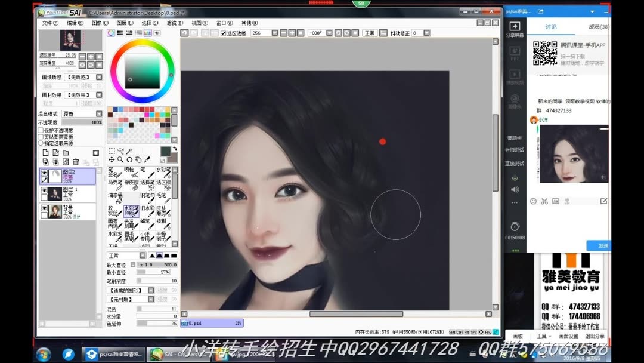Image resolution: width=644 pixels, height=363 pixels.
Task: Select the marker (马克笔) brush
Action: point(115,184)
